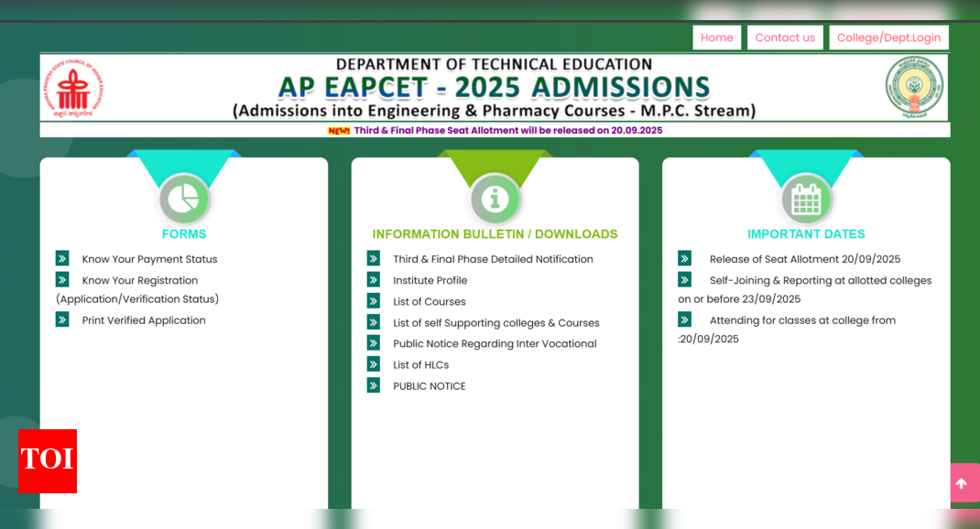Open College/Dept.Login page

point(888,38)
